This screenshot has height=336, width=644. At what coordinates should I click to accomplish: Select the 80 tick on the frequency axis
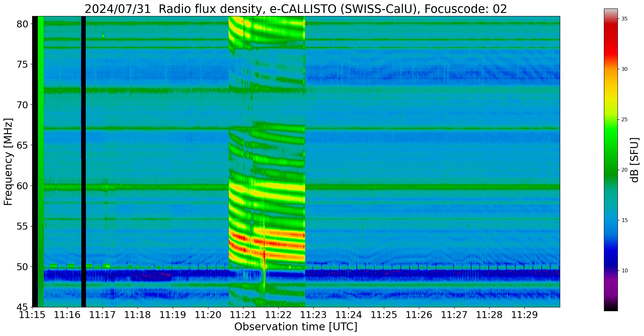(x=22, y=24)
